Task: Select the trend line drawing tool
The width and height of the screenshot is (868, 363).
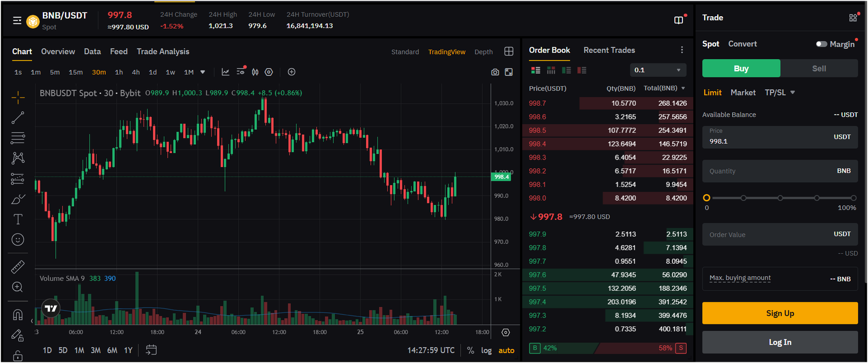Action: pyautogui.click(x=18, y=118)
